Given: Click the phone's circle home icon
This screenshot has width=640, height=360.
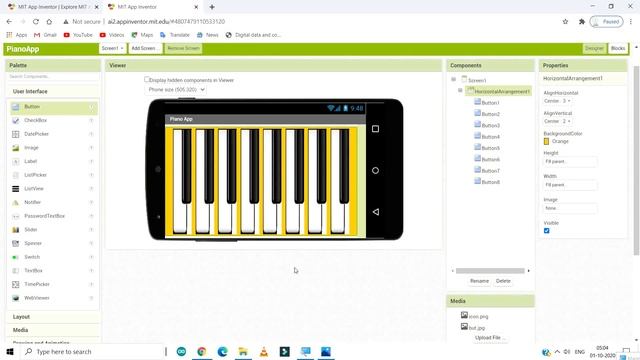Looking at the screenshot, I should (x=376, y=171).
